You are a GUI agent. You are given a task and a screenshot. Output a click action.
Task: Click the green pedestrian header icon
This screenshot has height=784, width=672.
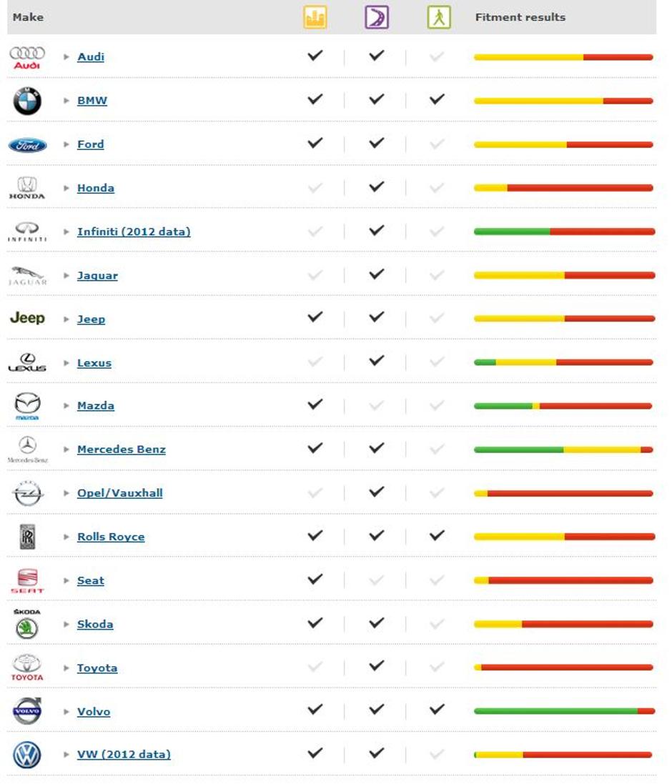[x=438, y=18]
